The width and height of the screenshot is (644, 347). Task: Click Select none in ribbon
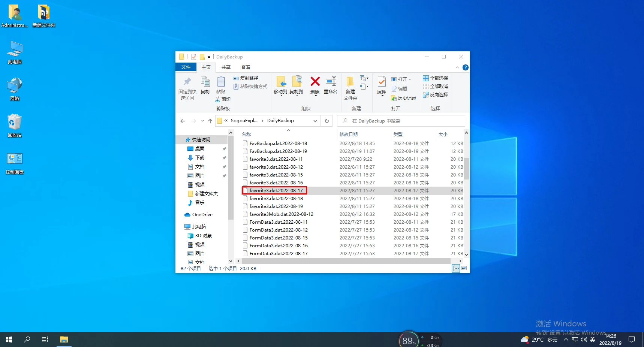(436, 87)
